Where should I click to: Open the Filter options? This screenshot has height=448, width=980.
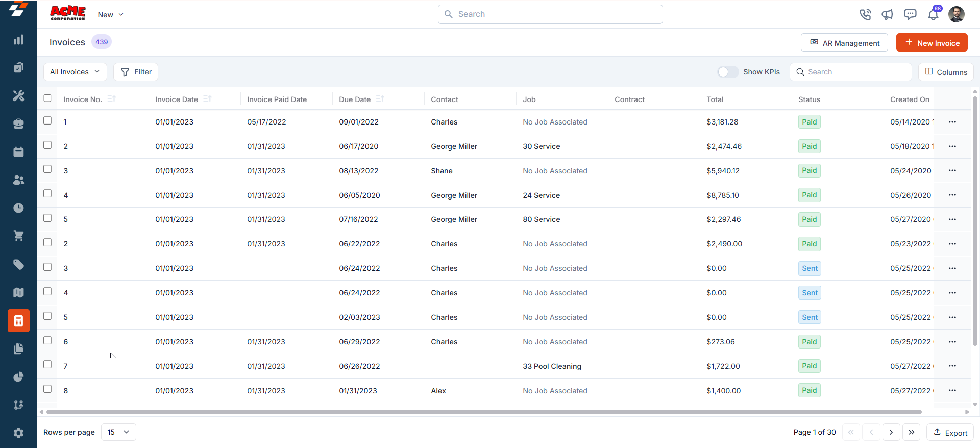tap(136, 72)
